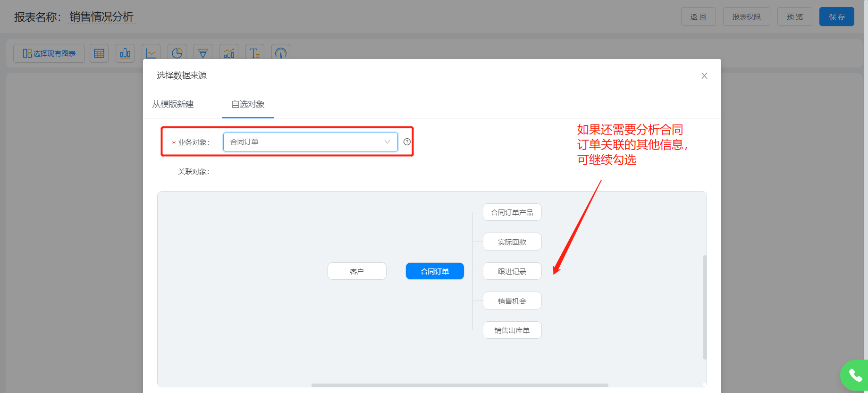This screenshot has width=868, height=393.
Task: Select the bar chart icon
Action: pos(125,53)
